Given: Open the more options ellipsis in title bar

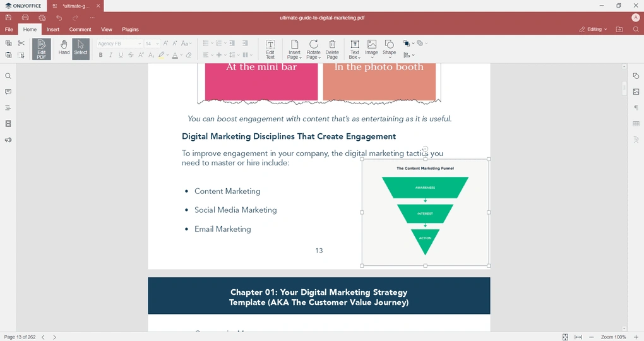Looking at the screenshot, I should coord(92,18).
